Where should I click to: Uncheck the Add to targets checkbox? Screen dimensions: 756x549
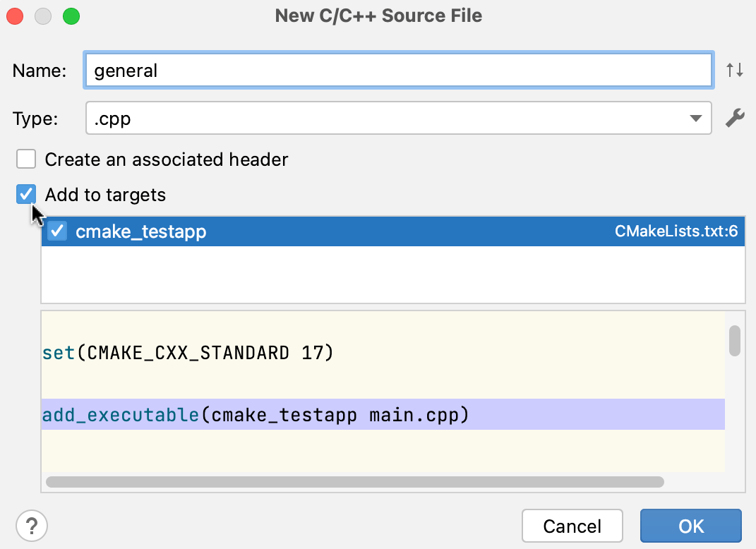tap(25, 194)
